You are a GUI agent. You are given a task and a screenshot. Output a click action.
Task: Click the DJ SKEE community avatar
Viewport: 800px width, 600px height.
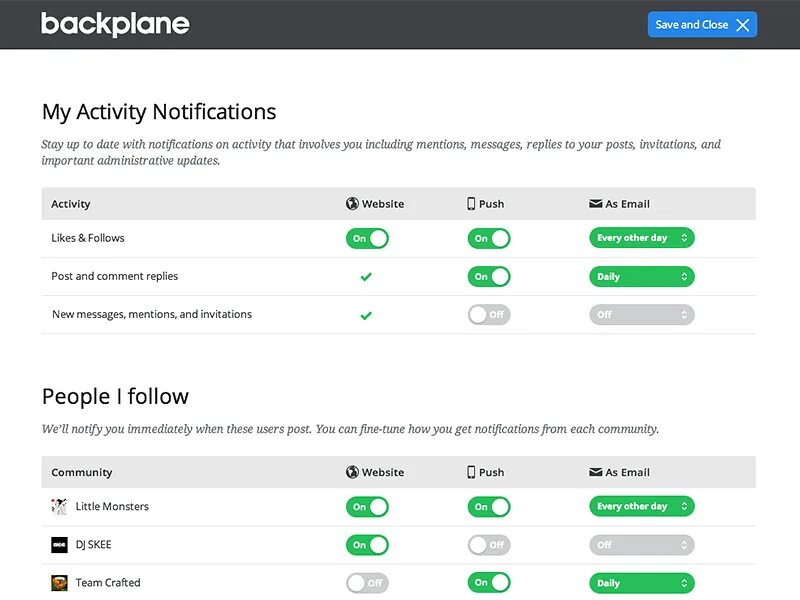(59, 545)
